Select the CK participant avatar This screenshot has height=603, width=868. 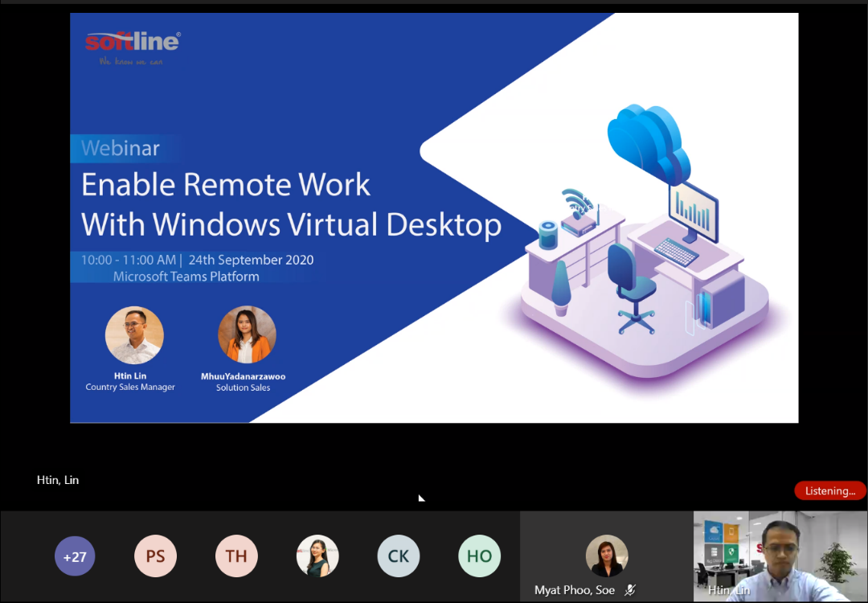[399, 556]
